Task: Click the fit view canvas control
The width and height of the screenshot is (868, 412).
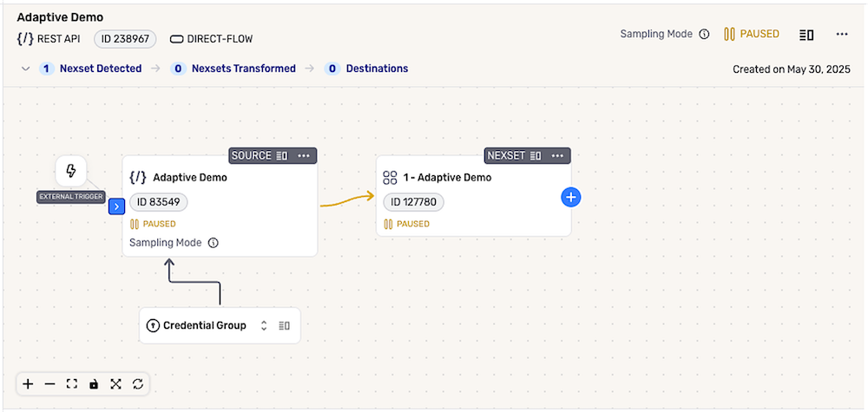Action: click(x=72, y=383)
